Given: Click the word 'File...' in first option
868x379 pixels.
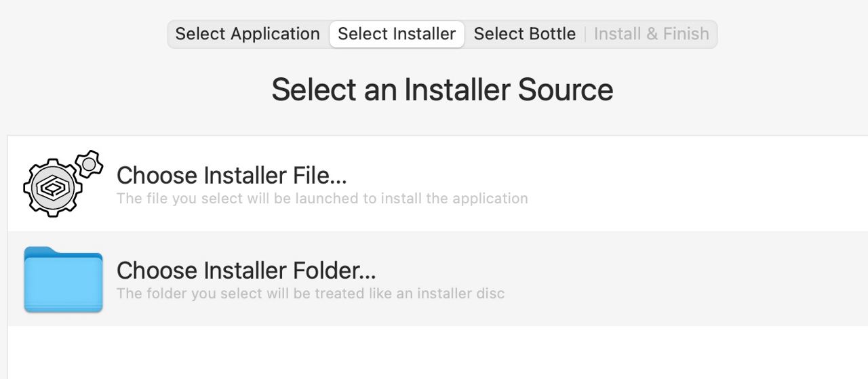Looking at the screenshot, I should (320, 176).
